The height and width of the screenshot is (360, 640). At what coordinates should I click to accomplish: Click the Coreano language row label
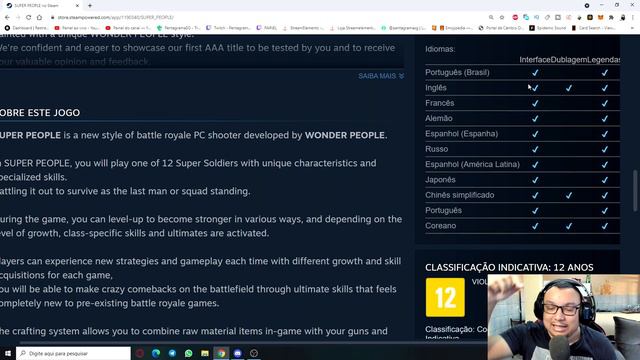pyautogui.click(x=440, y=226)
